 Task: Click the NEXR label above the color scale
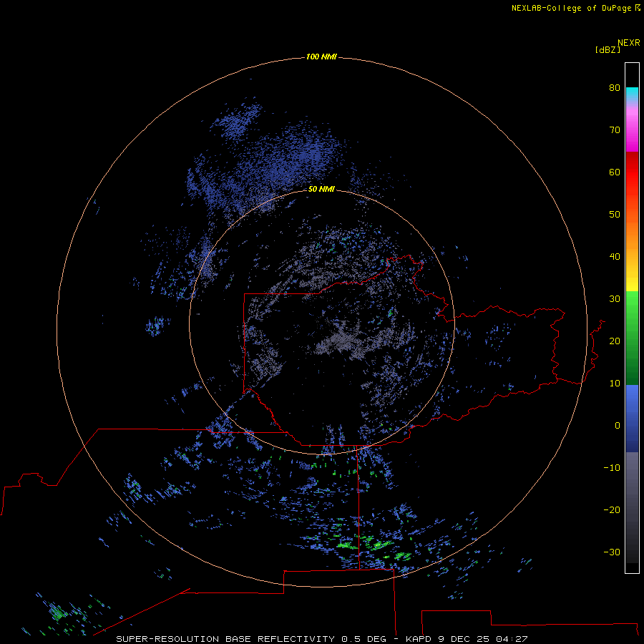point(629,43)
